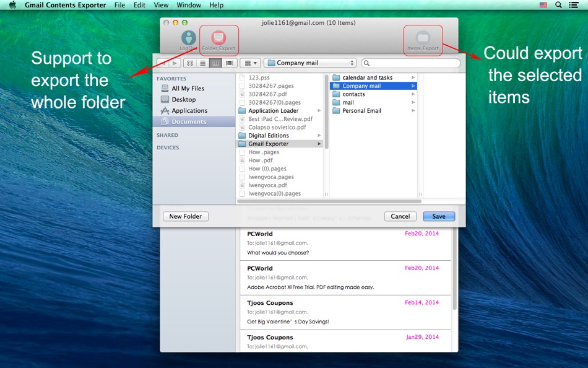
Task: Switch save dialog to cover flow view
Action: 230,63
